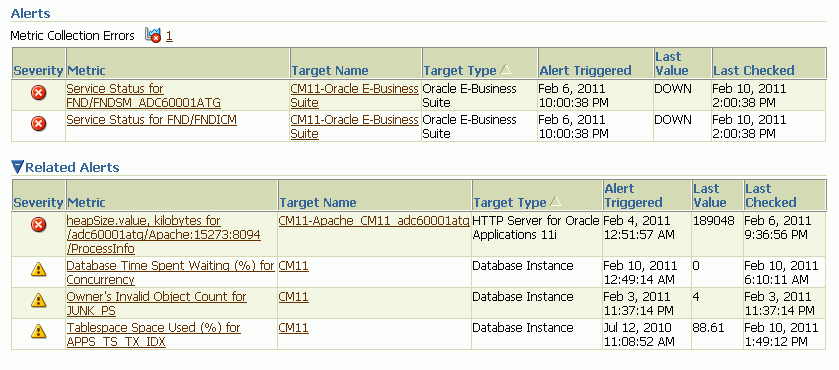Open CM11-Apache_CM11_adc60001atg target link
The width and height of the screenshot is (839, 370).
pyautogui.click(x=374, y=220)
